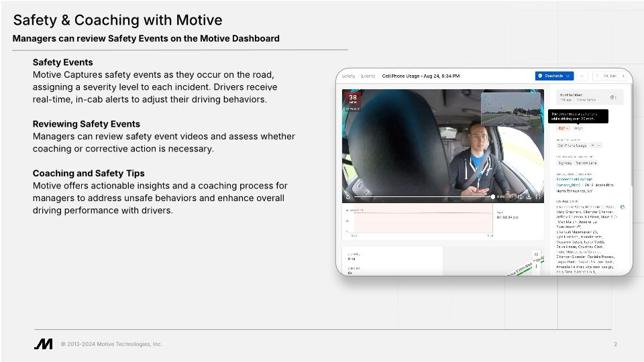
Task: Select the Highway road tag
Action: (563, 163)
